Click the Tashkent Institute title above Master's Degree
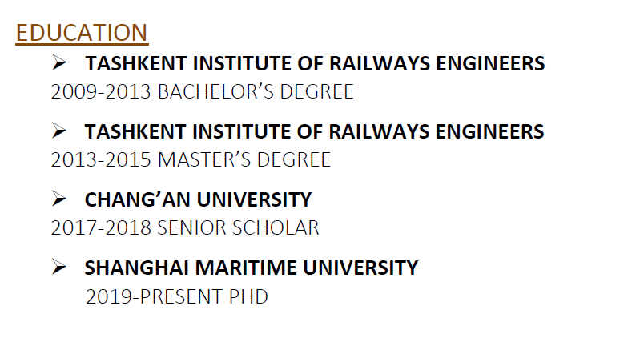The height and width of the screenshot is (338, 644). click(315, 131)
